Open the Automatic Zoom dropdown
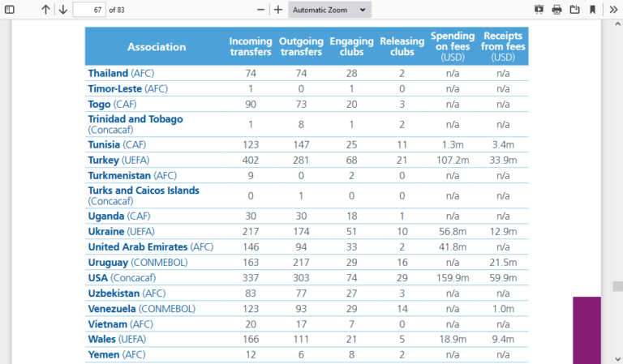This screenshot has height=364, width=623. tap(329, 10)
